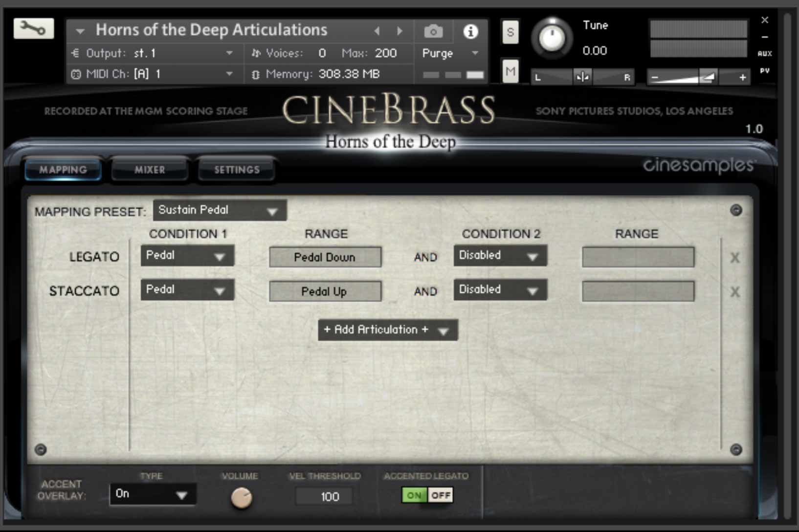The image size is (799, 532).
Task: Click the Vel Threshold value field
Action: (x=324, y=496)
